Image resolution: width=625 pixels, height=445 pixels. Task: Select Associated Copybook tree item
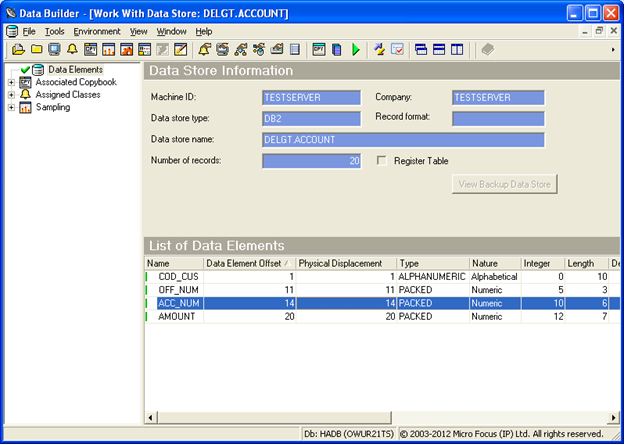(76, 82)
